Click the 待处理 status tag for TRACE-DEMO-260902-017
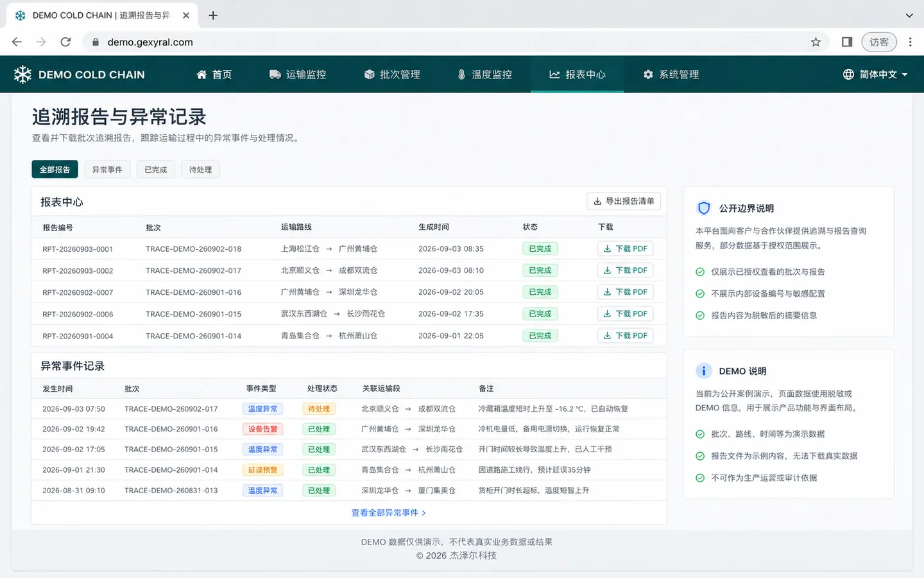The height and width of the screenshot is (578, 924). 319,408
